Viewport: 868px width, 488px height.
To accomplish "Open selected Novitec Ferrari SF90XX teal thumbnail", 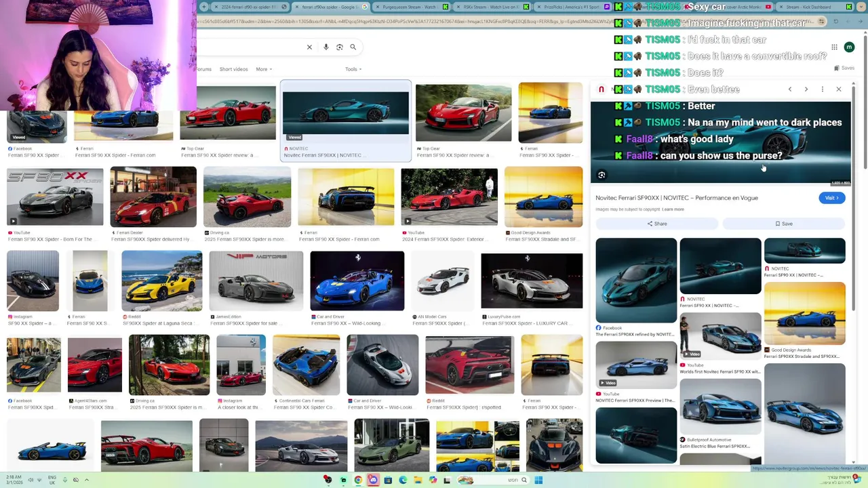I will point(346,114).
